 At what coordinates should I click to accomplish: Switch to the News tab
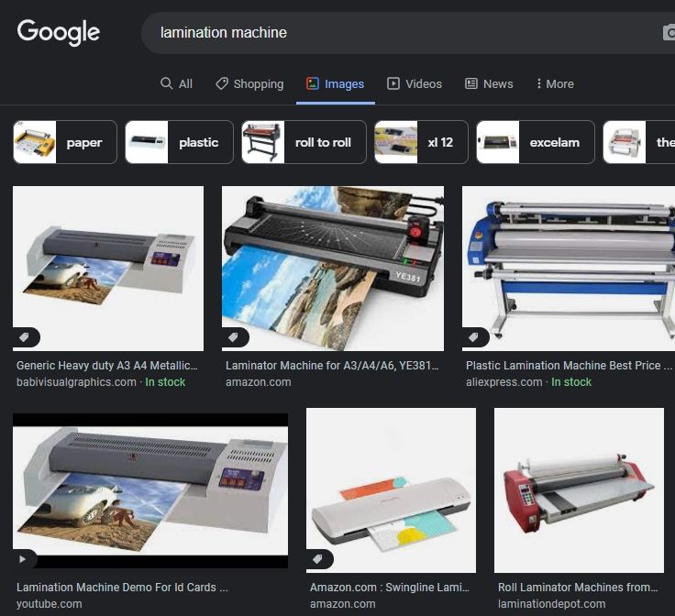coord(489,83)
